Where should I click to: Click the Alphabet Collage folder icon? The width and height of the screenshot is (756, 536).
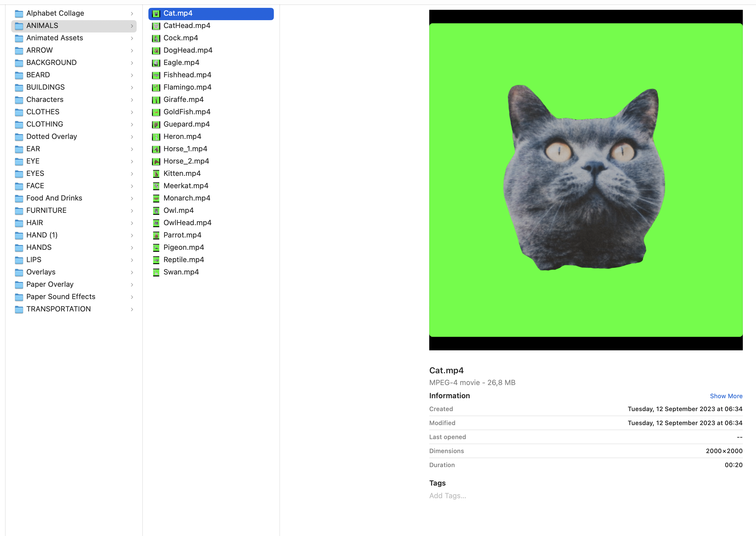click(19, 13)
